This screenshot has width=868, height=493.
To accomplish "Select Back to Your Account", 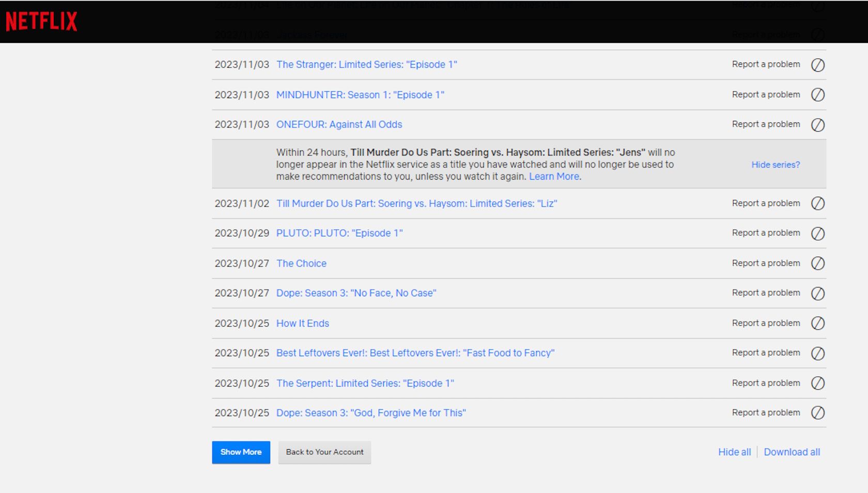I will (x=324, y=452).
